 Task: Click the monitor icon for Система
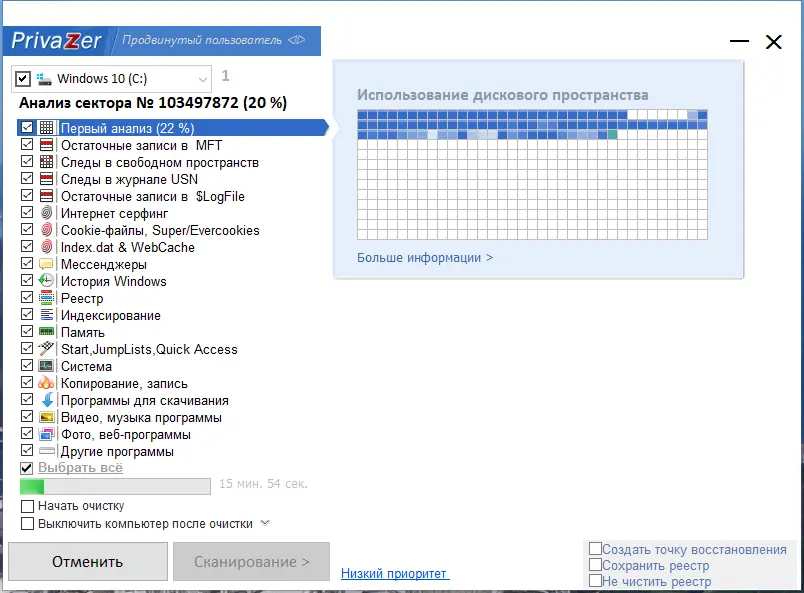click(x=46, y=365)
